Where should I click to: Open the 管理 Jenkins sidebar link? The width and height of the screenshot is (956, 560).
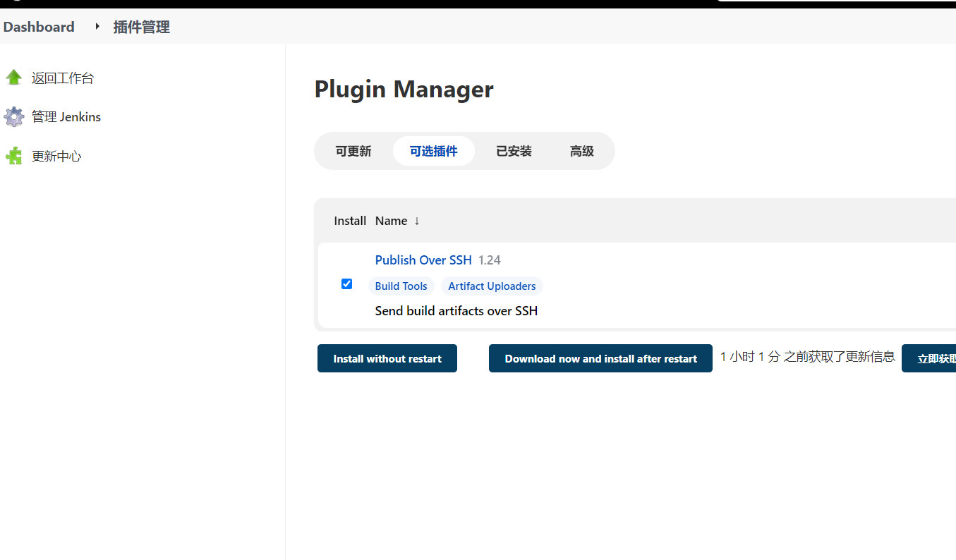point(66,117)
